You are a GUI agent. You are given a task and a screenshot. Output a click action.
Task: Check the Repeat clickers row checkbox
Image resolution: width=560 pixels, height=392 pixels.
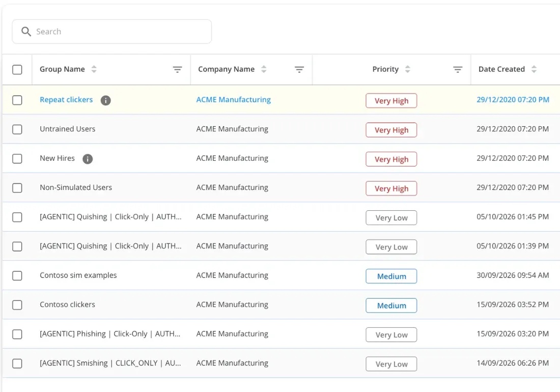17,100
